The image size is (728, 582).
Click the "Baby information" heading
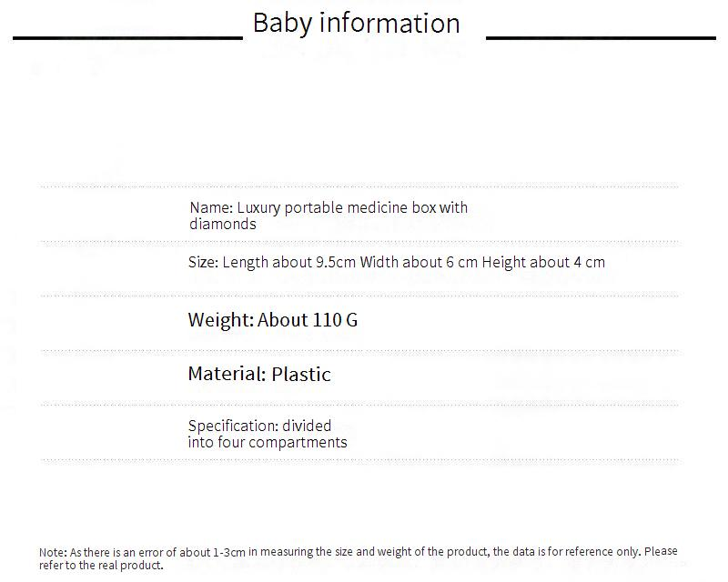pyautogui.click(x=356, y=23)
